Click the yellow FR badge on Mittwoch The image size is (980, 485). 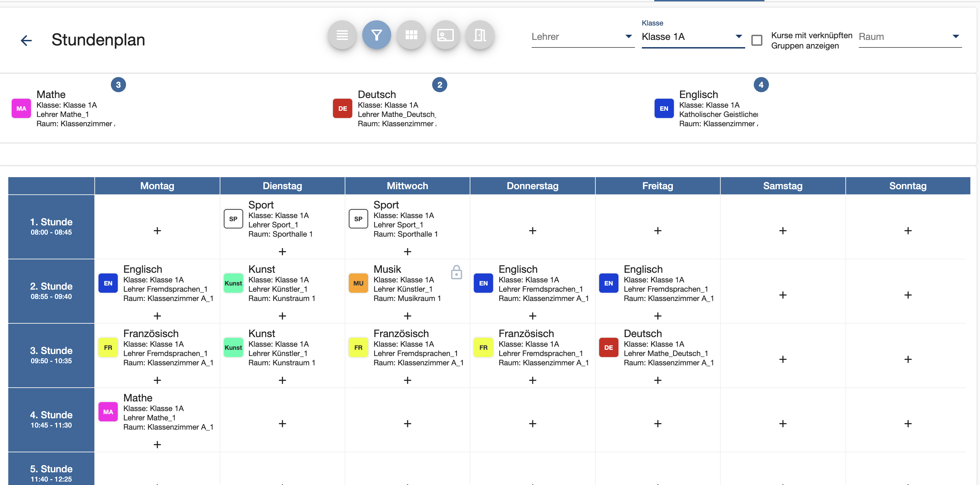click(358, 347)
